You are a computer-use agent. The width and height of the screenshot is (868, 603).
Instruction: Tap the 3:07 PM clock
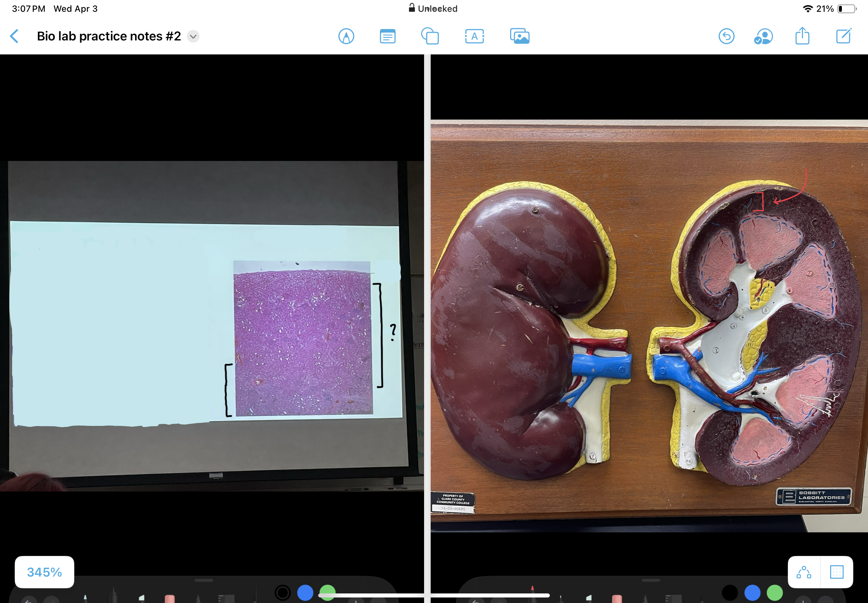point(29,9)
